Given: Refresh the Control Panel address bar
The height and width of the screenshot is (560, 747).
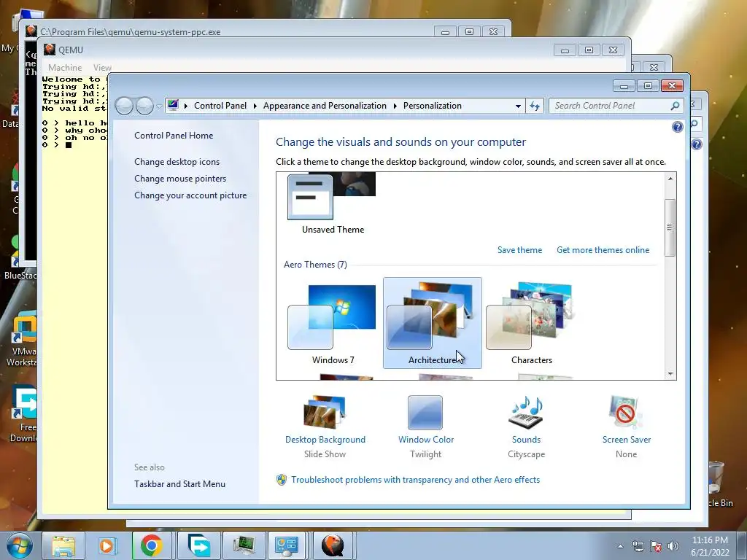Looking at the screenshot, I should pos(535,106).
